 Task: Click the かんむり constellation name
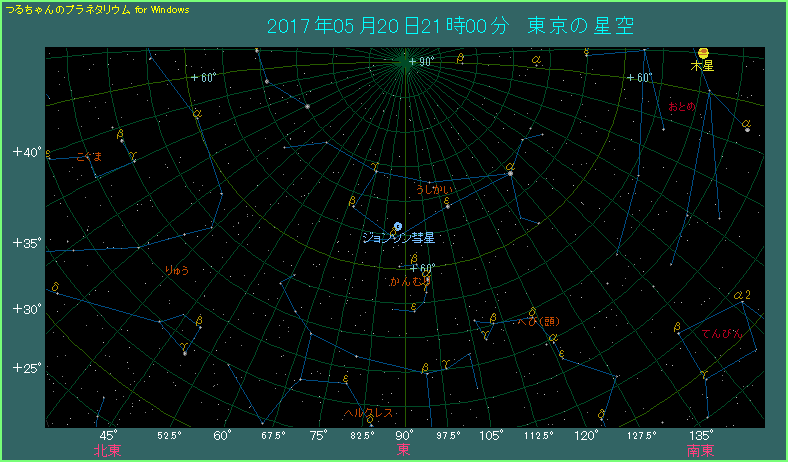click(x=411, y=282)
